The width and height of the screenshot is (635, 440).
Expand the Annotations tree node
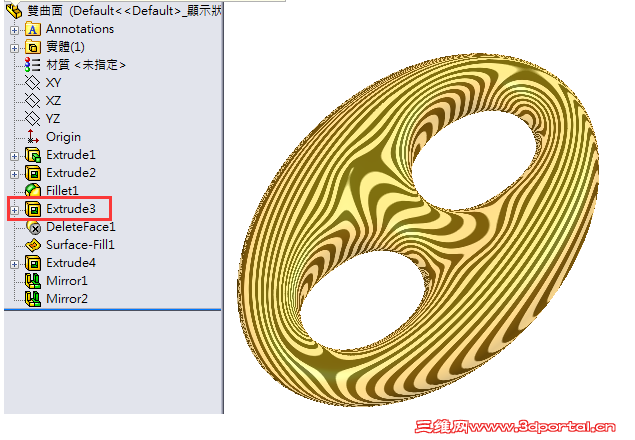pyautogui.click(x=14, y=30)
